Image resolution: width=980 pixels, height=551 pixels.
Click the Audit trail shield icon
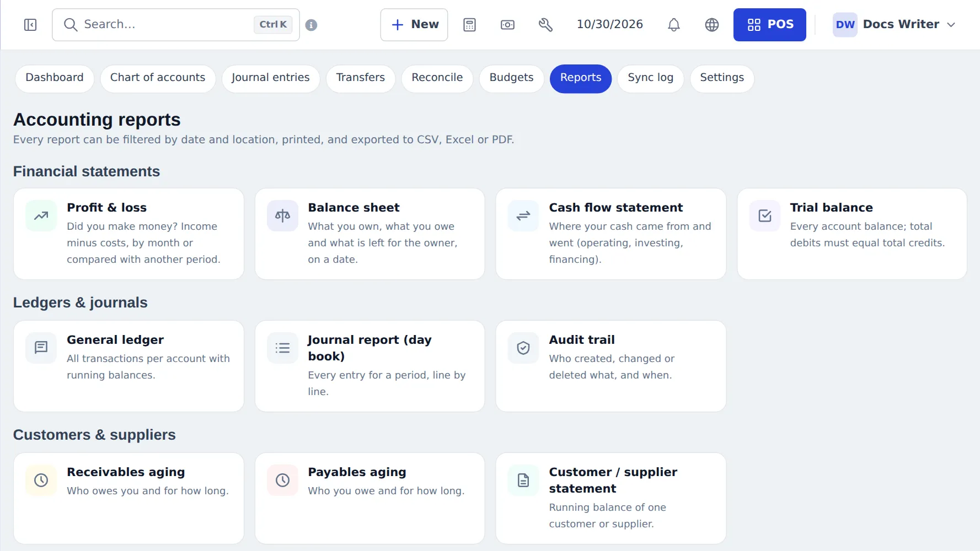tap(523, 348)
